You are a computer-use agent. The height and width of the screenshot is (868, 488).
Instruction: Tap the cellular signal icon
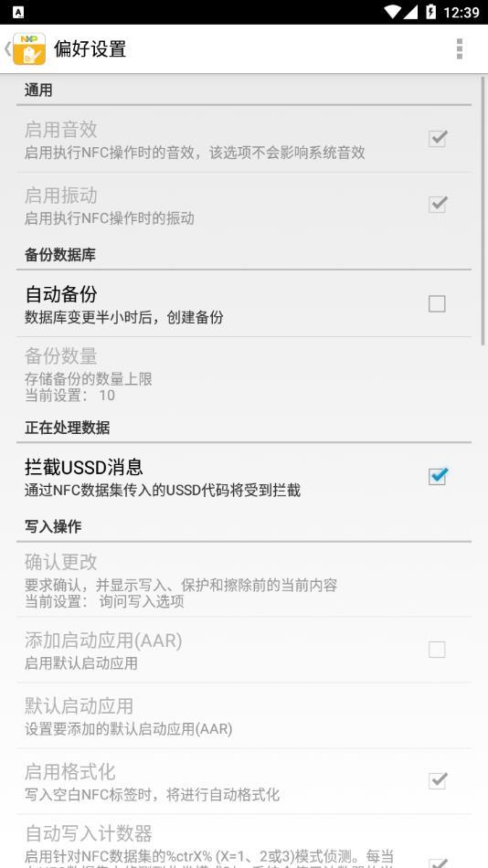click(x=410, y=12)
